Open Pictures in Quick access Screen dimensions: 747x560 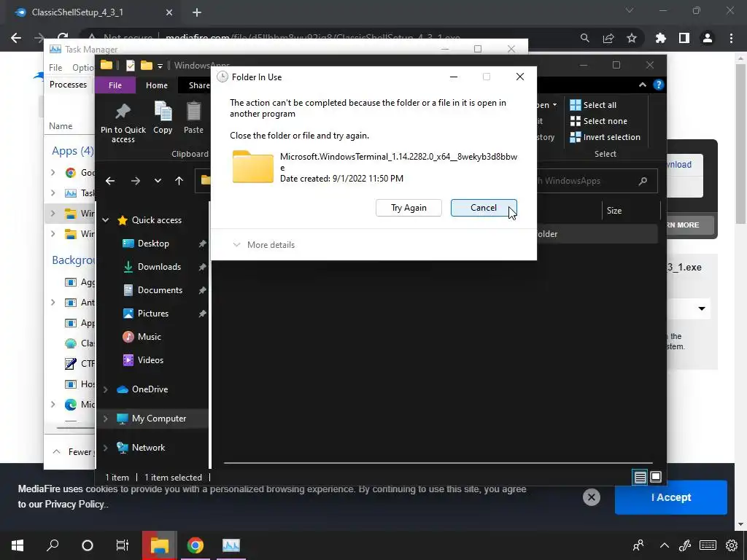point(153,314)
